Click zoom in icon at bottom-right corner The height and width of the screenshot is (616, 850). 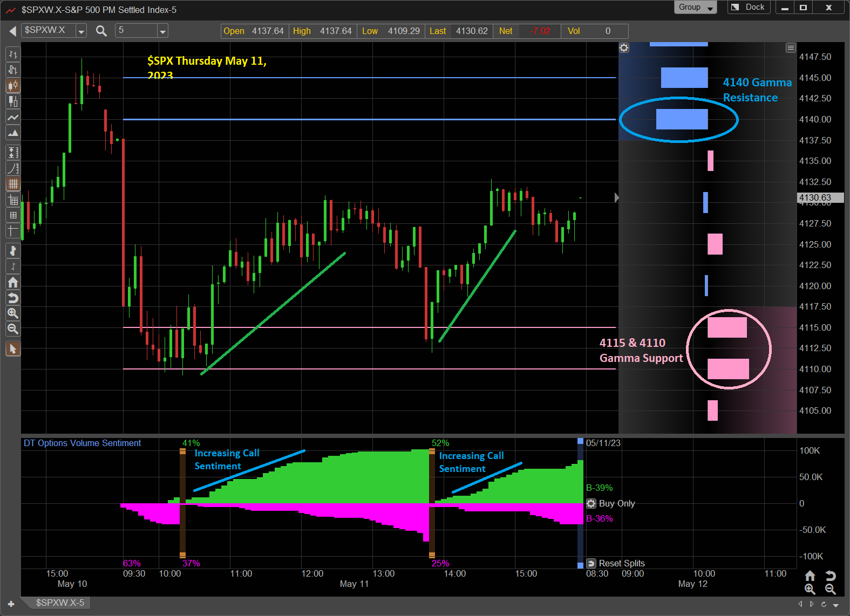810,590
